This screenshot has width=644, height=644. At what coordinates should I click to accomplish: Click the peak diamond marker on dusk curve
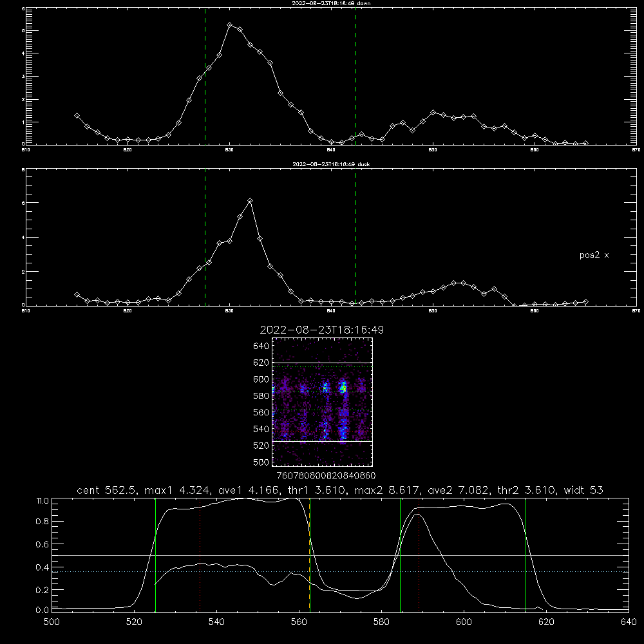coord(250,200)
